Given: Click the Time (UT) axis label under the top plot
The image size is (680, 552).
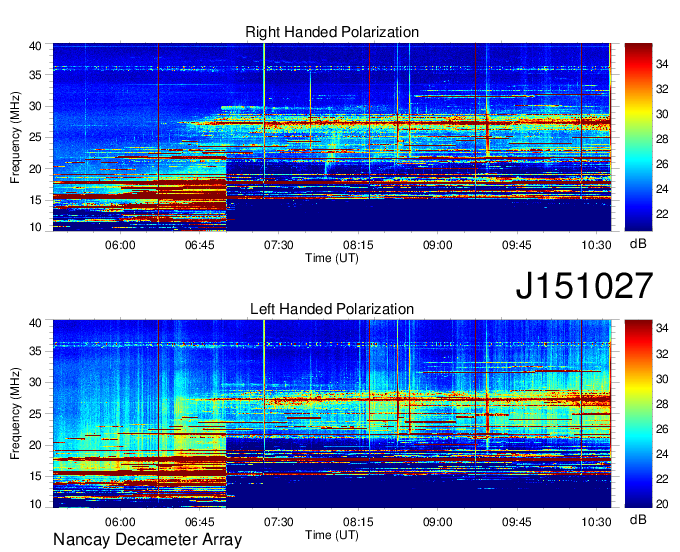Looking at the screenshot, I should pyautogui.click(x=332, y=258).
